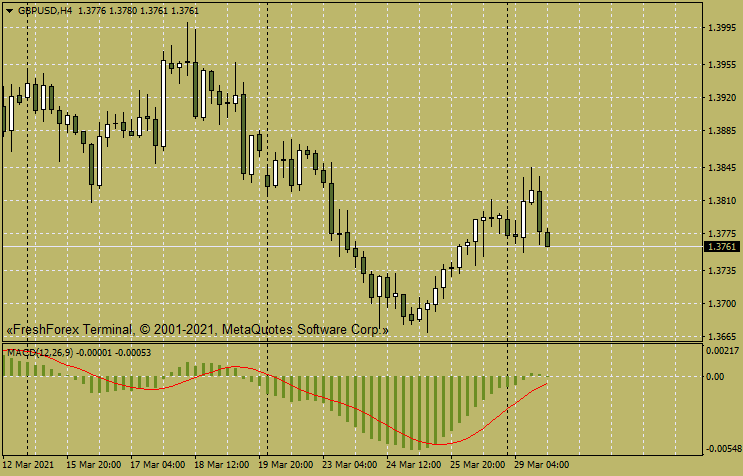
Task: Click the current price label 1.3761
Action: coord(722,247)
